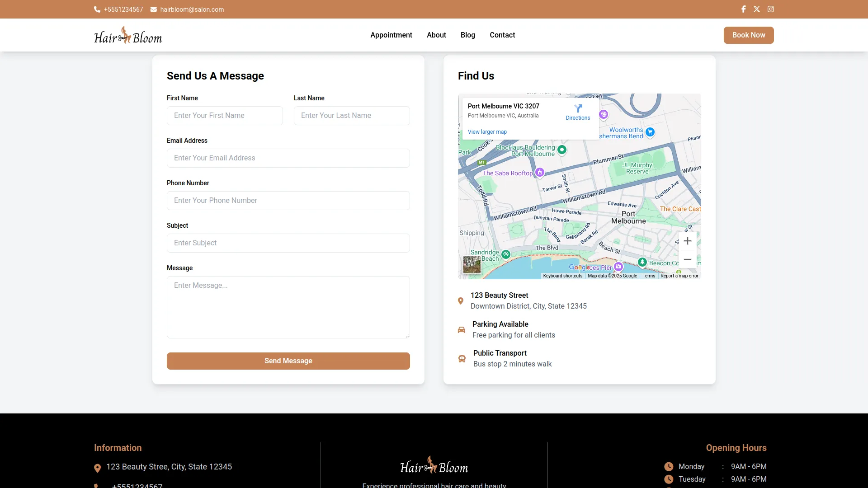Screen dimensions: 868x488
Task: Click the X (Twitter) icon
Action: (x=757, y=9)
